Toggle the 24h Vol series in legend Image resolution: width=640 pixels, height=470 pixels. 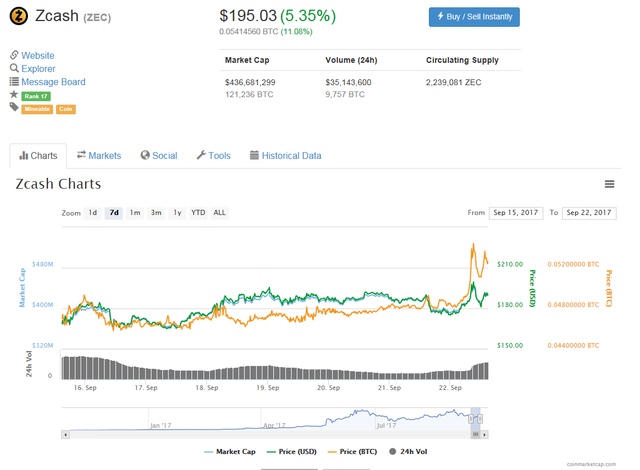coord(408,452)
